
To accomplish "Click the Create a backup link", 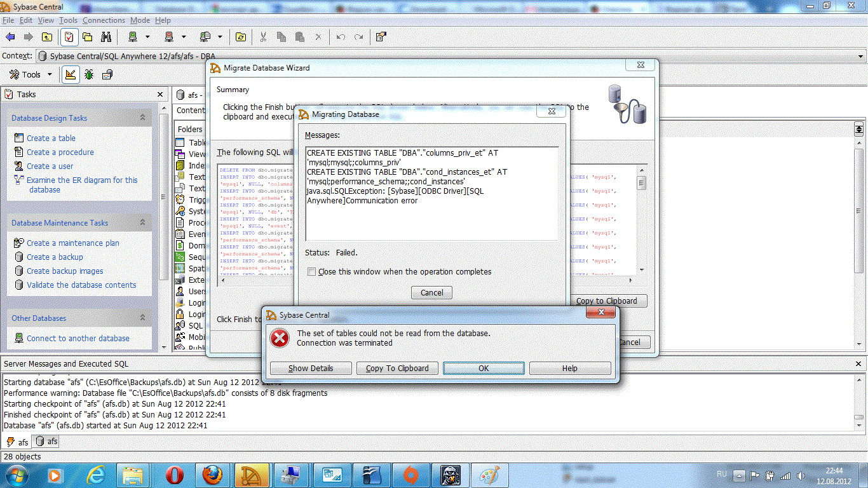I will click(55, 257).
